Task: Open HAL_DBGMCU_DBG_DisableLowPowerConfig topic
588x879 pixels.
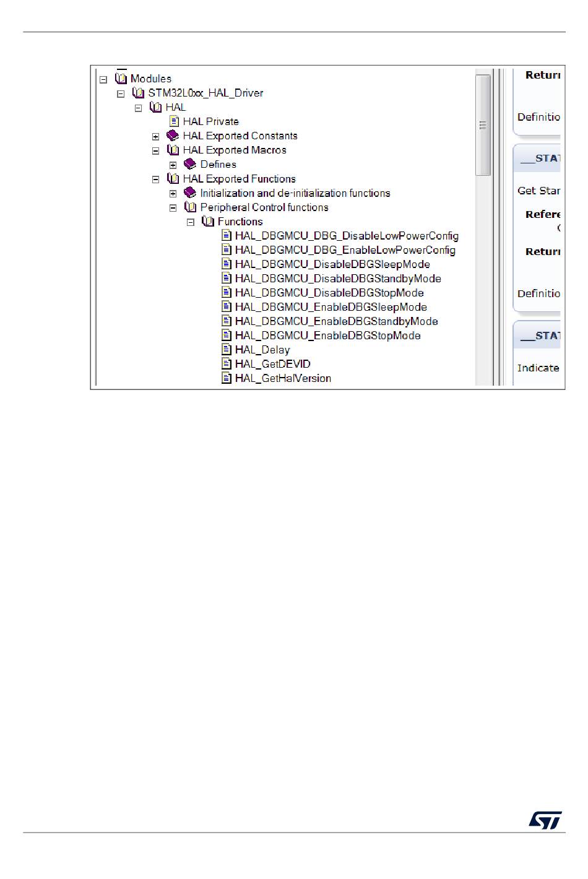Action: pos(347,235)
